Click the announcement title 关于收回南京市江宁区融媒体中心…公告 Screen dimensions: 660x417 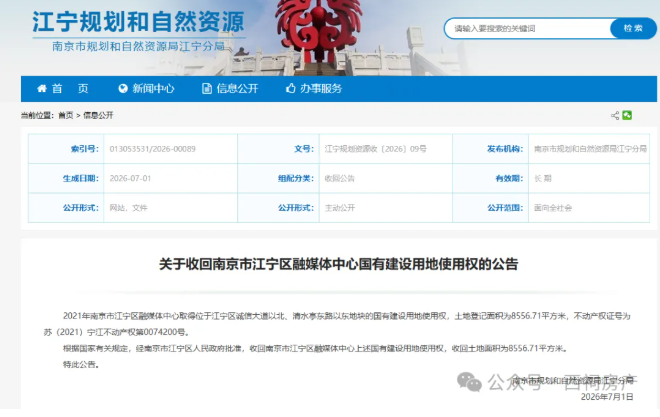[x=338, y=264]
